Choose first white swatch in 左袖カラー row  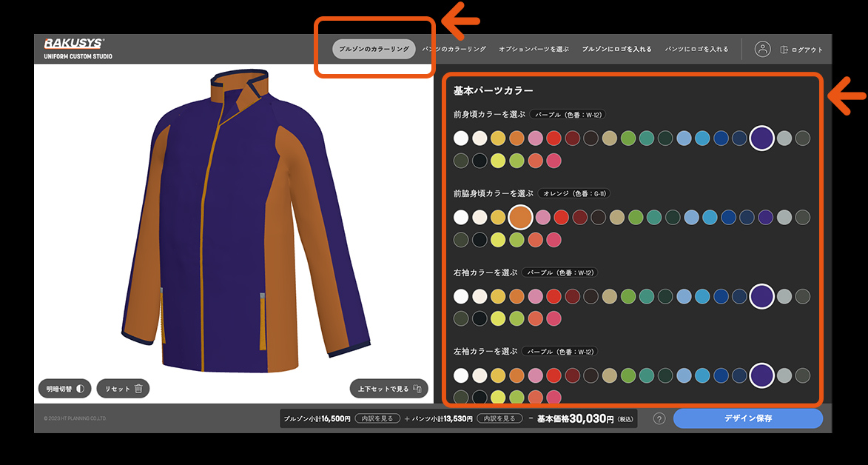461,375
